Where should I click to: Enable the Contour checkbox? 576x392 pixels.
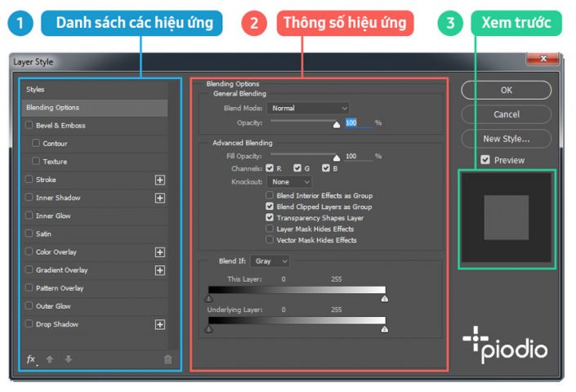pyautogui.click(x=36, y=143)
